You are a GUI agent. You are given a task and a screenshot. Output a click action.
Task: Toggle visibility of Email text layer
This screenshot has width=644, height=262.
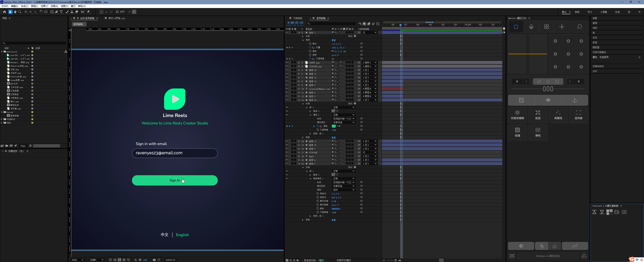(287, 156)
